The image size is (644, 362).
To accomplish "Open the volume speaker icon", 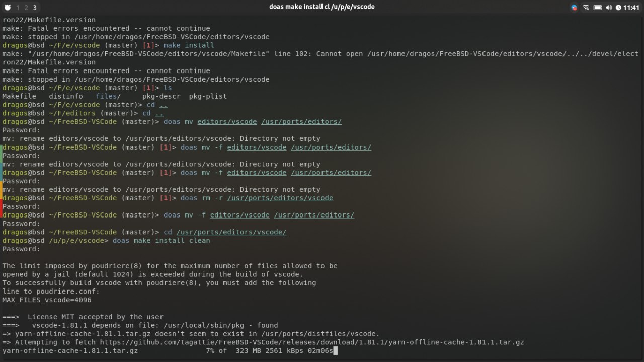I will coord(609,8).
